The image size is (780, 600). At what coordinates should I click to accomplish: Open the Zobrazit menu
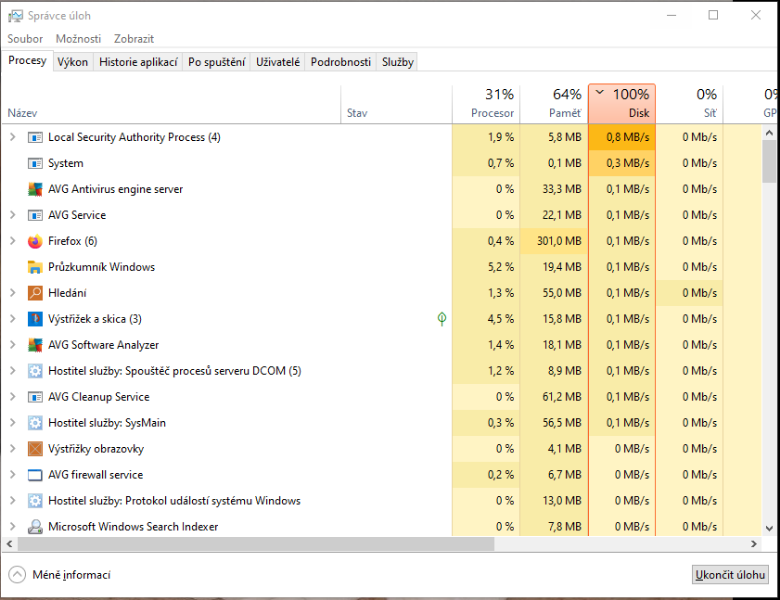(x=134, y=39)
